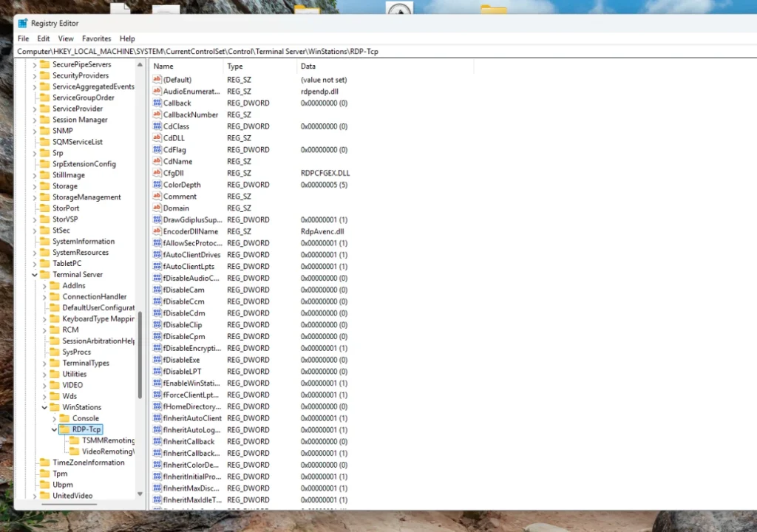Click the tree pane scroll up arrow

pyautogui.click(x=140, y=64)
